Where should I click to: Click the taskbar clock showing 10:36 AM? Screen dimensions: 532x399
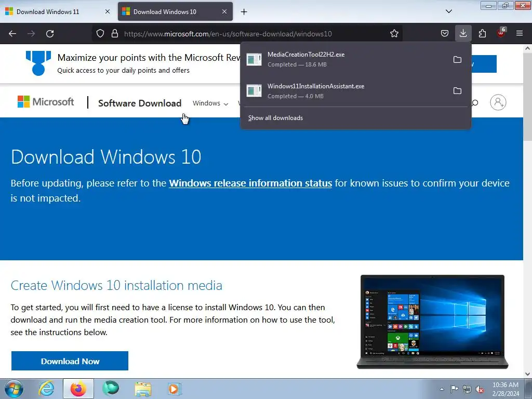tap(506, 389)
